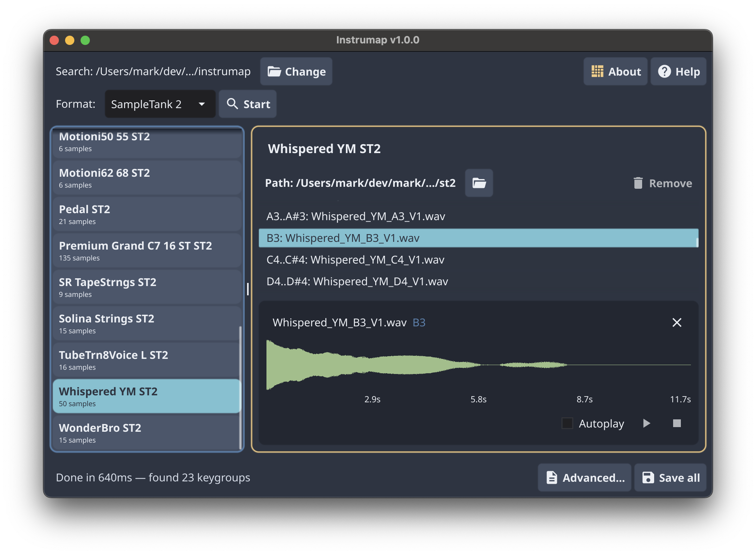Click the panel splitter handle
This screenshot has height=555, width=756.
[x=248, y=289]
